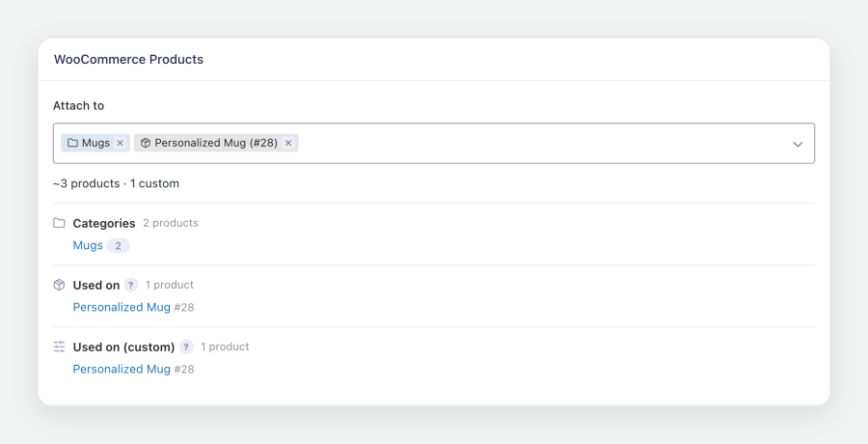This screenshot has height=444, width=868.
Task: Click the folder icon in Mugs tag
Action: [72, 143]
